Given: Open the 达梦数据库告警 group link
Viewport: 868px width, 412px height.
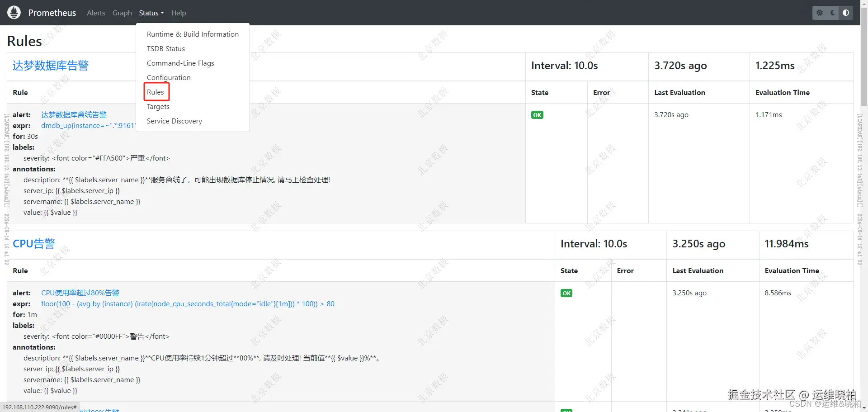Looking at the screenshot, I should click(x=51, y=66).
